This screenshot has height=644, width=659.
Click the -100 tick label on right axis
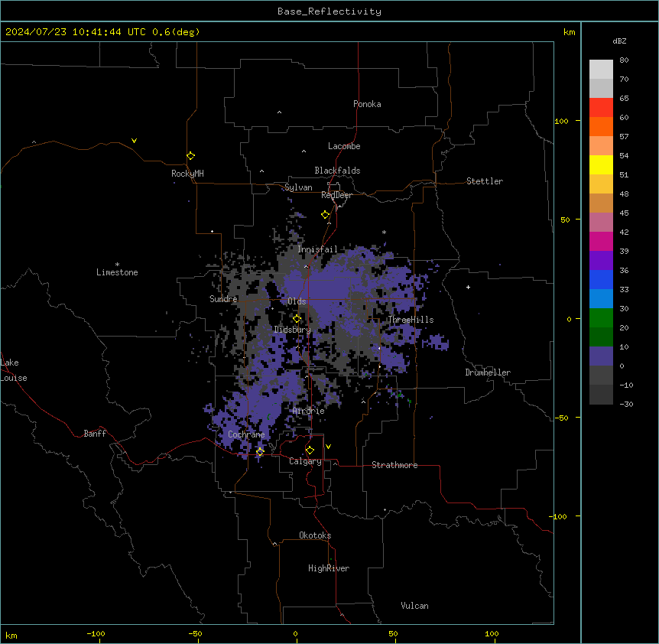558,516
